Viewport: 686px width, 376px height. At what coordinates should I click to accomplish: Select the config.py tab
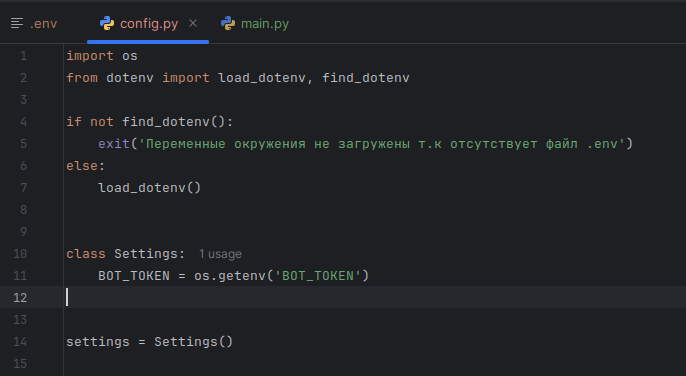148,24
